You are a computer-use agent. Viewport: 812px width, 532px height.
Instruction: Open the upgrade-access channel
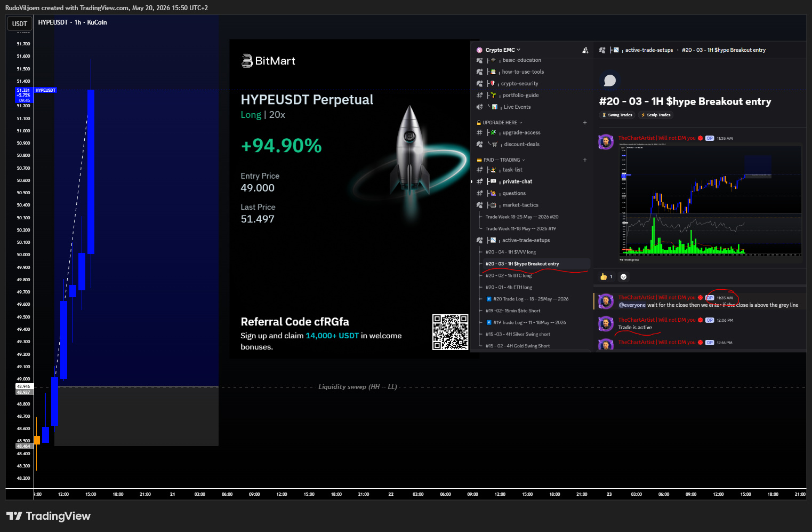(x=521, y=133)
